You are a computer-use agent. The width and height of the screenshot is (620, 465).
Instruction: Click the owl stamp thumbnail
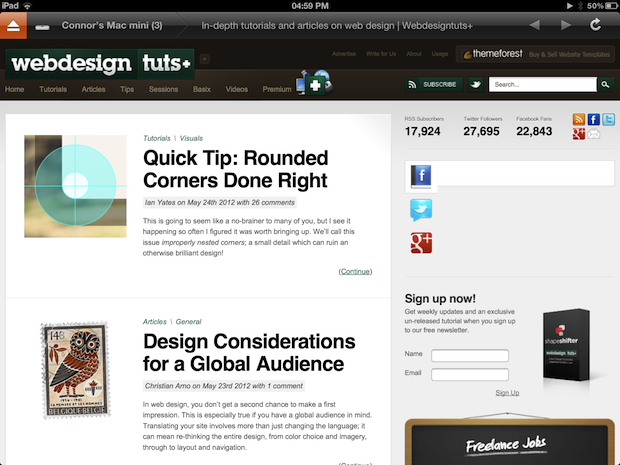(x=76, y=369)
